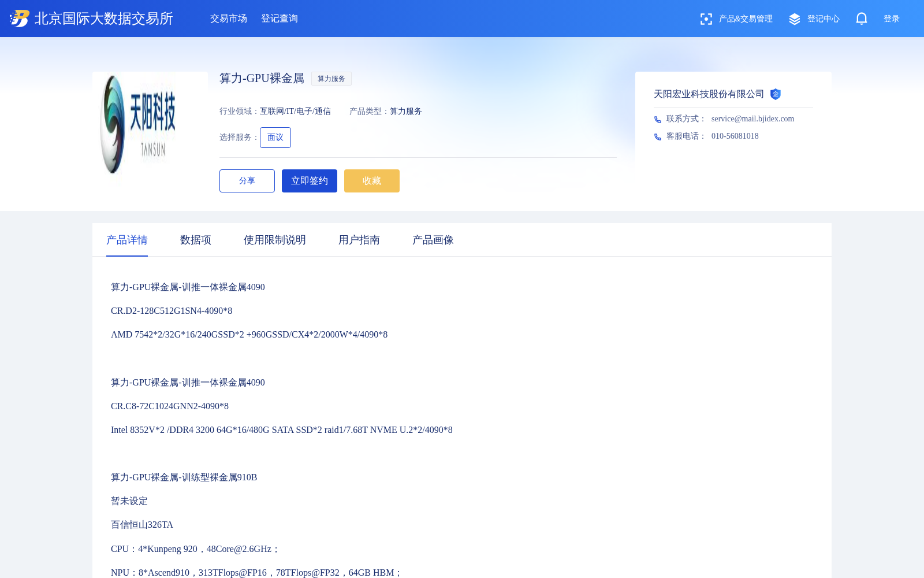Click the Intel 8352V*2 spec line
This screenshot has height=578, width=924.
click(282, 430)
